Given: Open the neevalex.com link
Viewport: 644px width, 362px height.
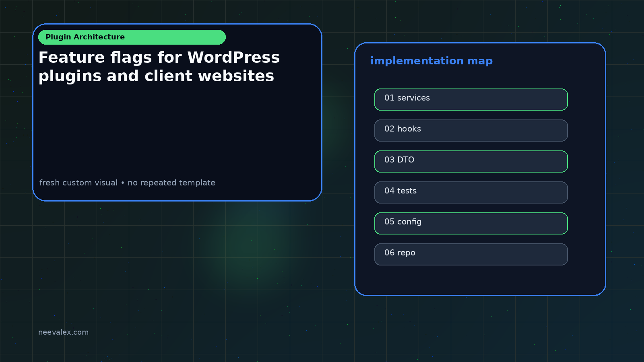Looking at the screenshot, I should point(64,332).
